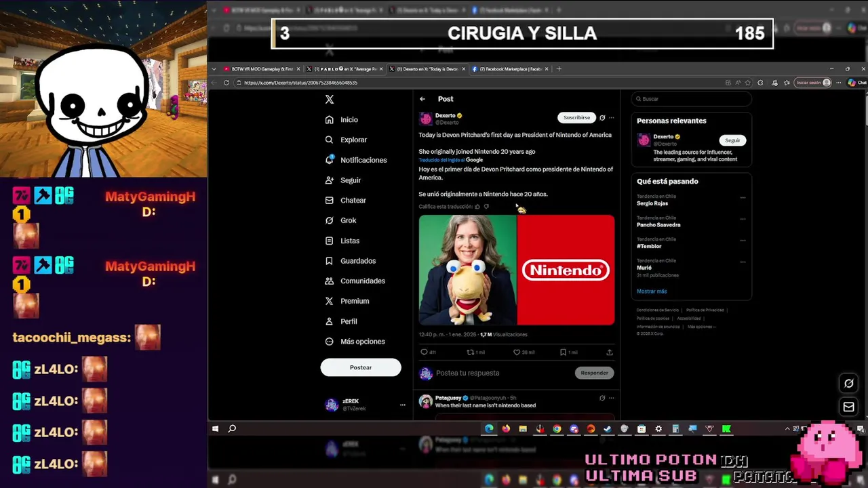Like the Dexerto post
This screenshot has height=488, width=868.
[517, 352]
